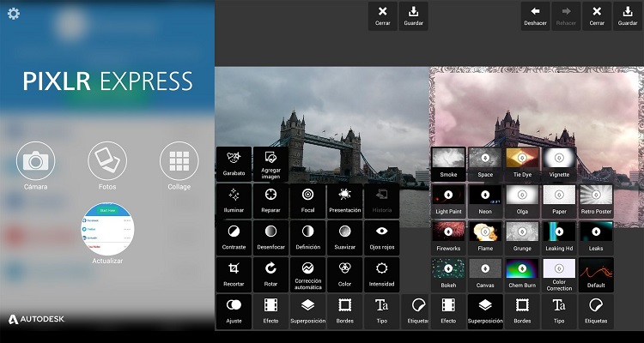Image resolution: width=644 pixels, height=343 pixels.
Task: Open the Ojos rojos tool
Action: (381, 238)
